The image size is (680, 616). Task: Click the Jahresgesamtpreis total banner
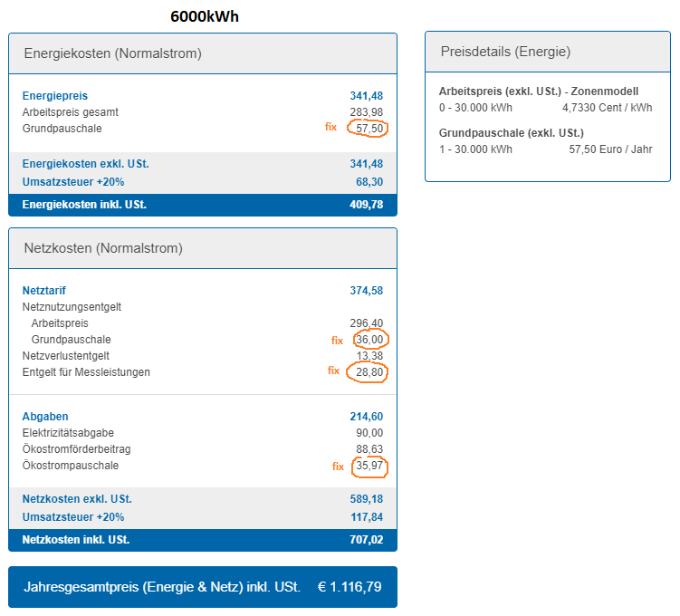click(x=203, y=587)
